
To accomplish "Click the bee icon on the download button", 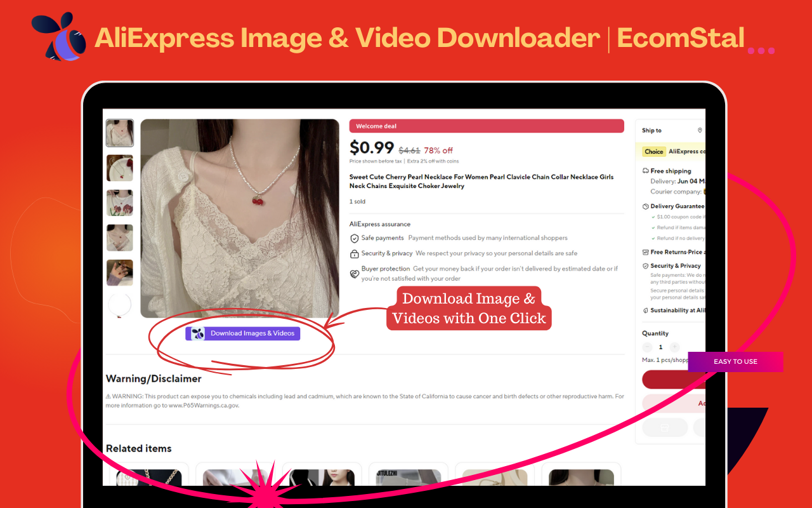I will [198, 333].
